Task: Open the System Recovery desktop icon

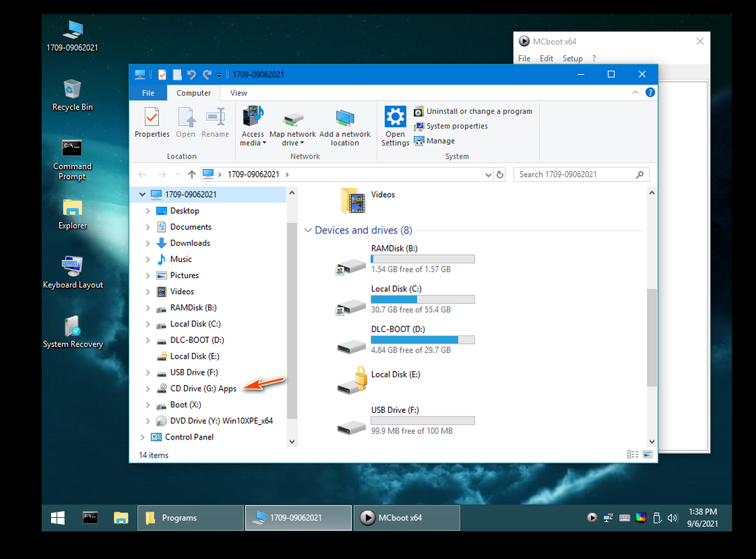Action: (x=73, y=332)
